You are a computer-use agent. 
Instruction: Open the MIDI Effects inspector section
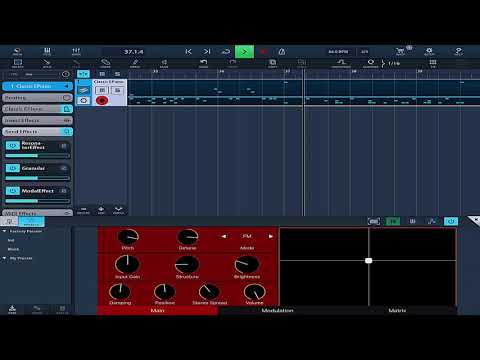click(37, 213)
